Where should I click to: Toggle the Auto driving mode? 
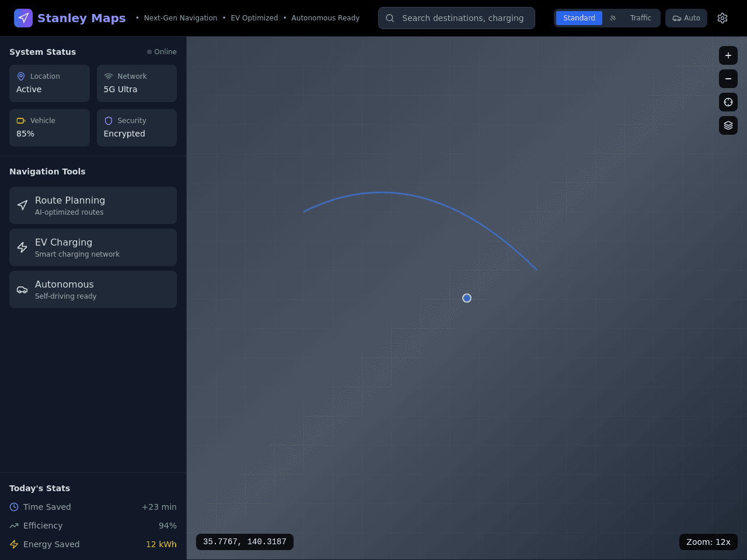686,18
